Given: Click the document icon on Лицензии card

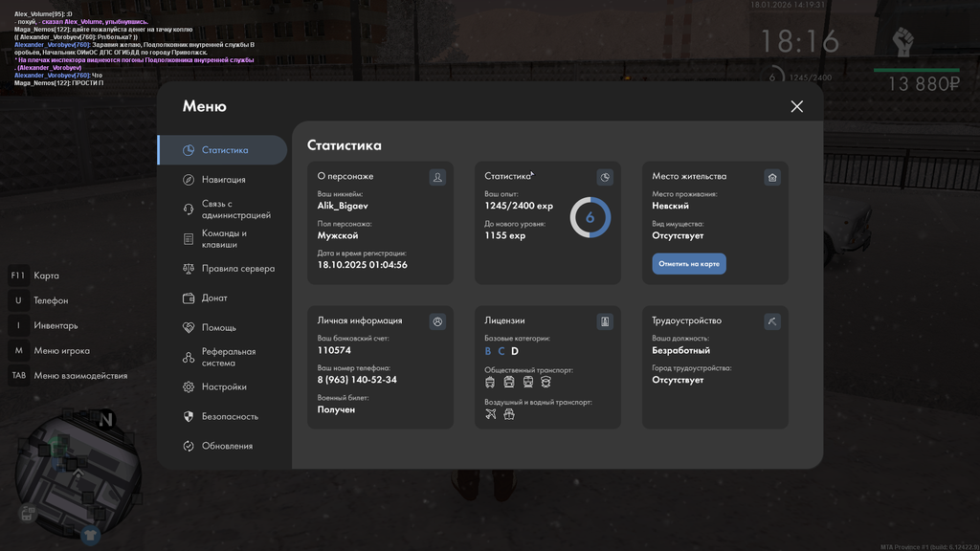Looking at the screenshot, I should [x=605, y=321].
